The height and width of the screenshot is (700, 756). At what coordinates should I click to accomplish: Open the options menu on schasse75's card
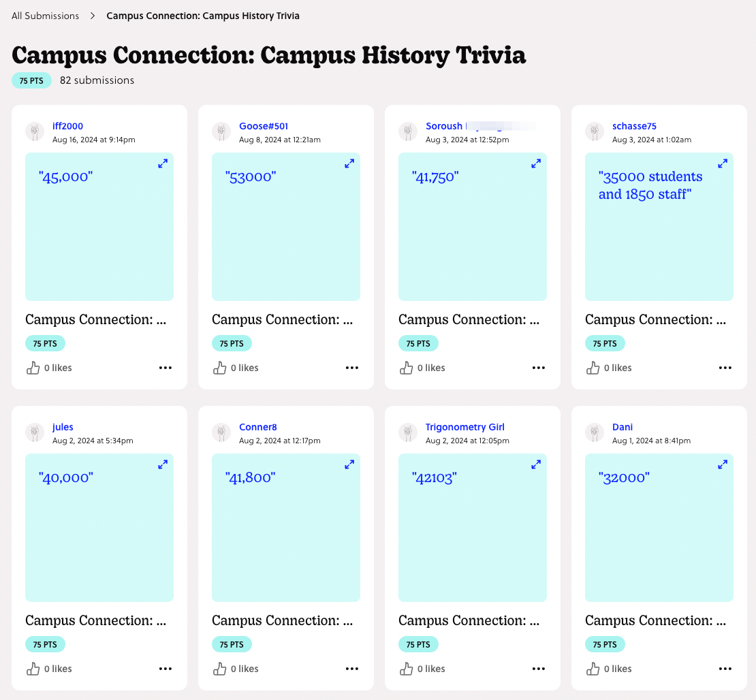(x=725, y=368)
